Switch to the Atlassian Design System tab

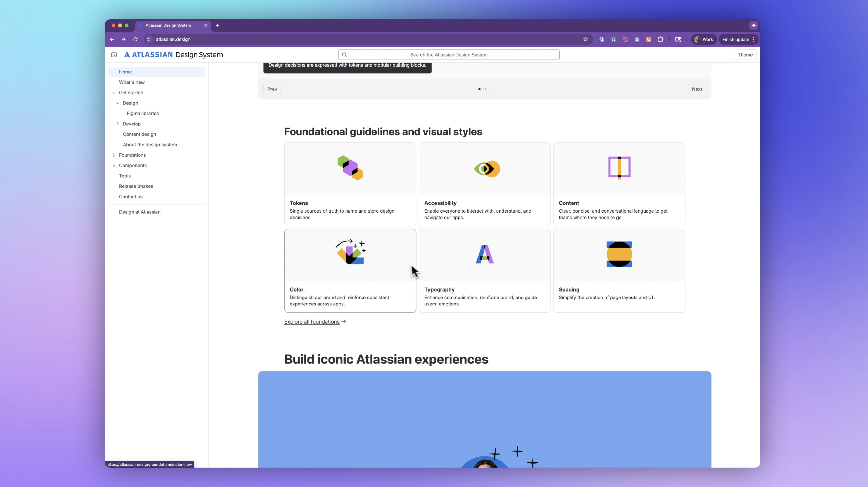pyautogui.click(x=168, y=25)
